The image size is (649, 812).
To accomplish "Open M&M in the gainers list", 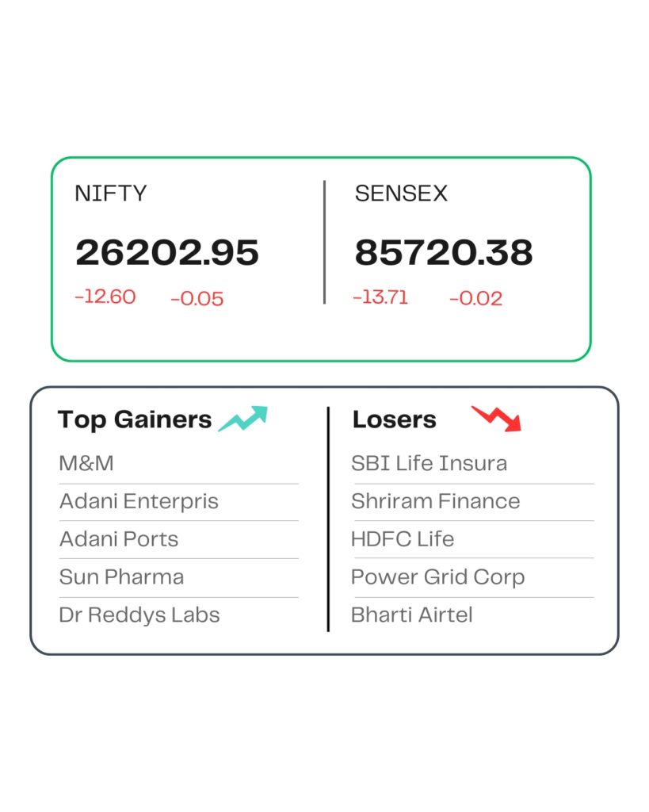I will tap(86, 463).
